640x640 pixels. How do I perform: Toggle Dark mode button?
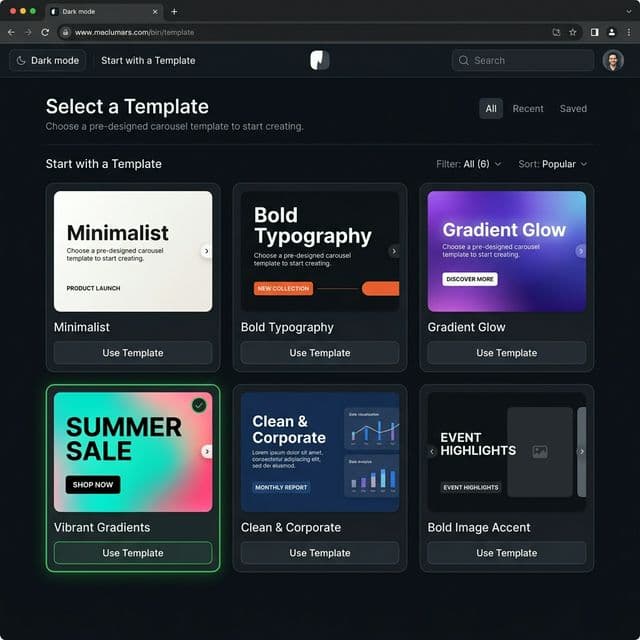pyautogui.click(x=47, y=60)
